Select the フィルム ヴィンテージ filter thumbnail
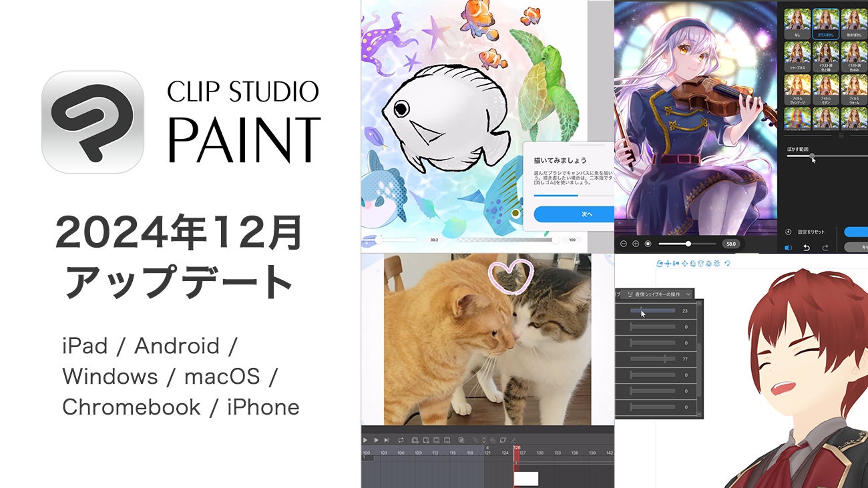Image resolution: width=868 pixels, height=488 pixels. [797, 89]
